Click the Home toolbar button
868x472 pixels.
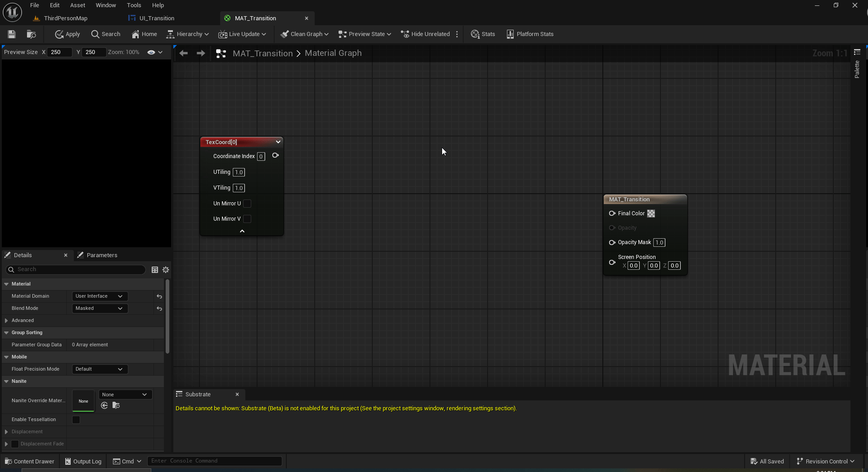tap(144, 34)
